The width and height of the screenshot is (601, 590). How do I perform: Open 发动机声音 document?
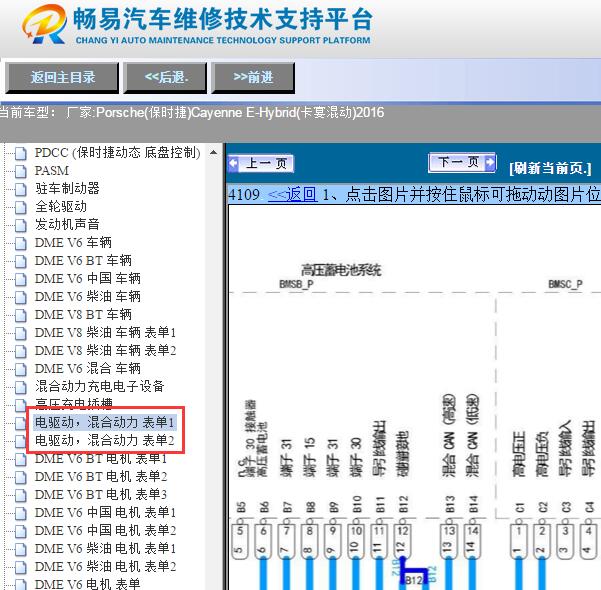pyautogui.click(x=67, y=224)
